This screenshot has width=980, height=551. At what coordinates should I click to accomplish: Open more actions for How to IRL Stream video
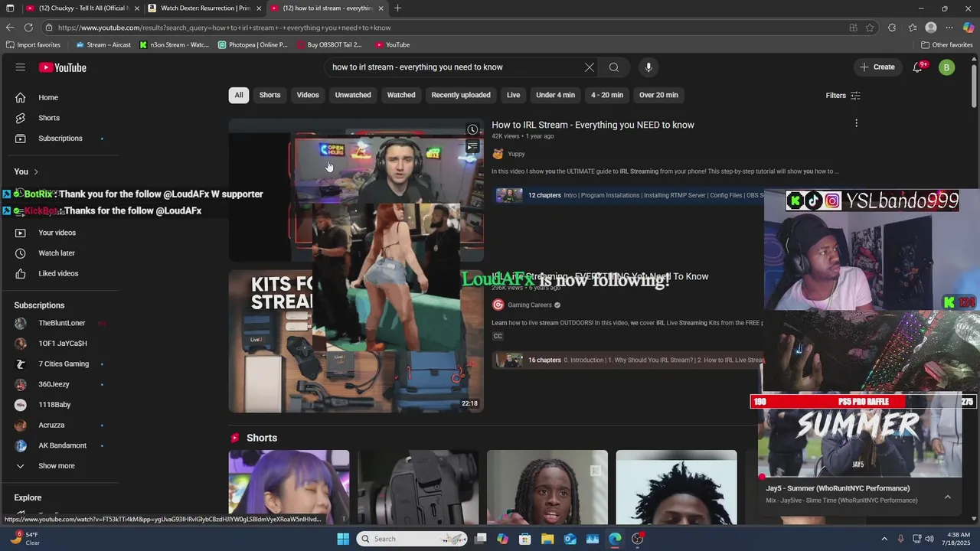click(x=856, y=123)
